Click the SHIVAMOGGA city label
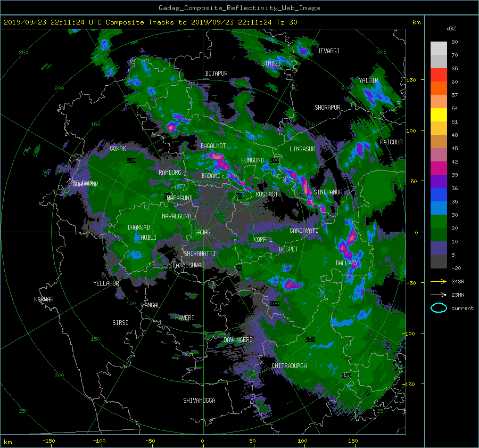Viewport: 479px width, 448px height. click(x=199, y=401)
